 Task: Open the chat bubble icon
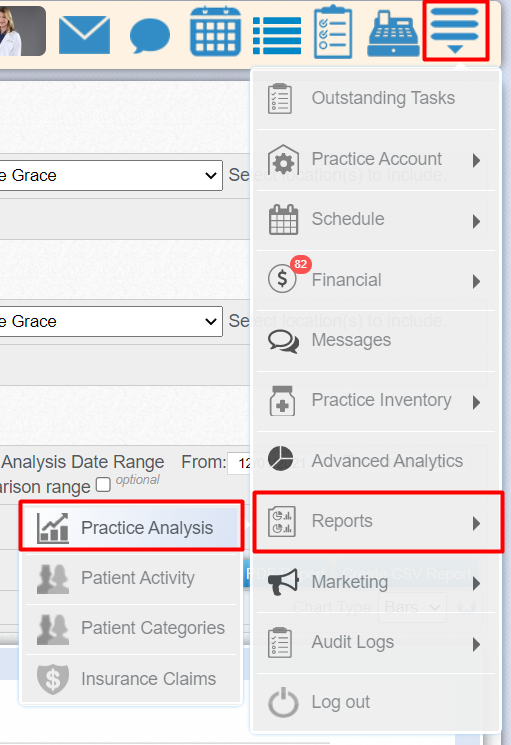[x=150, y=35]
